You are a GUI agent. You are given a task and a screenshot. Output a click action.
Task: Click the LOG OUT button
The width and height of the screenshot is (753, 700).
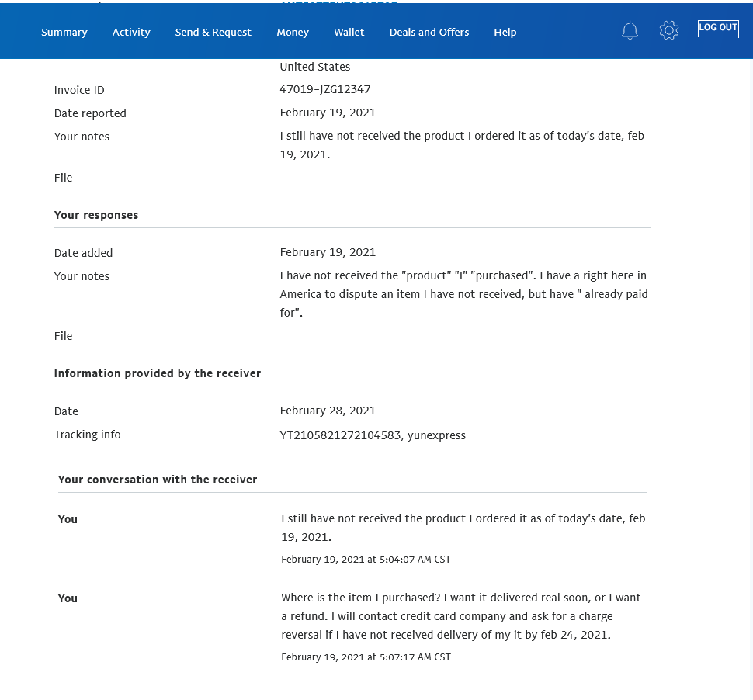(717, 28)
